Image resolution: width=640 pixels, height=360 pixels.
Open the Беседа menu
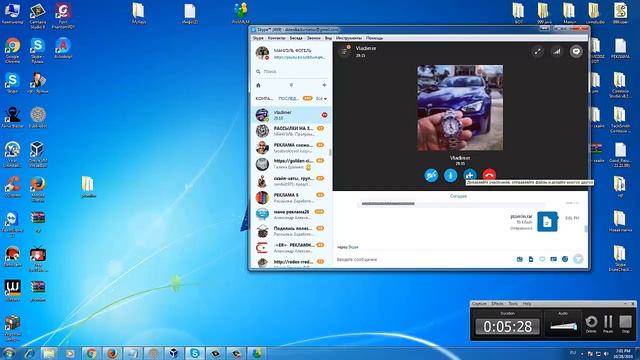click(x=296, y=38)
